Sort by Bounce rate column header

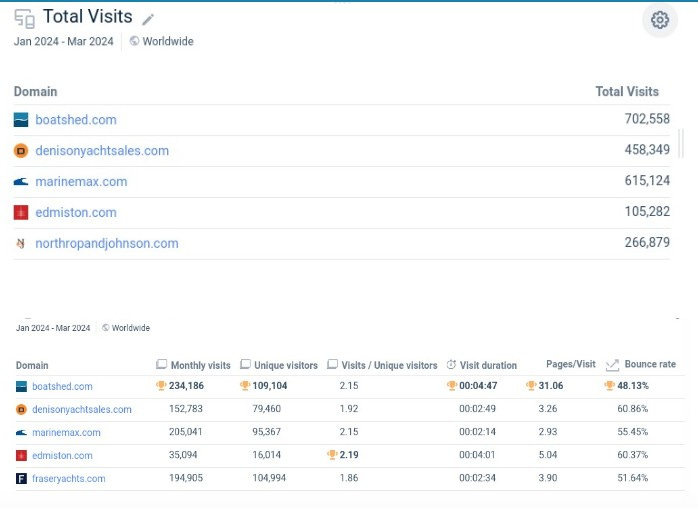[x=650, y=364]
